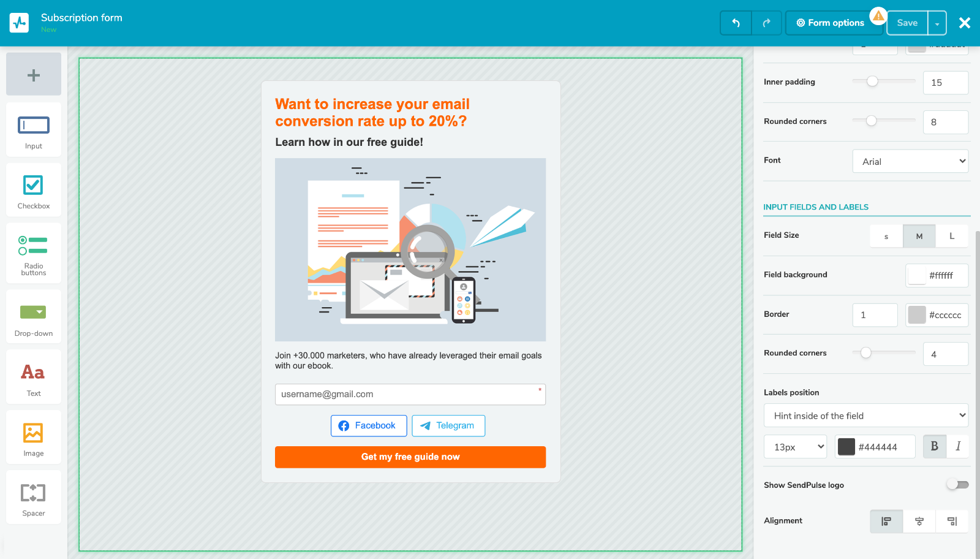Click the Form options button
This screenshot has width=980, height=559.
pos(834,23)
